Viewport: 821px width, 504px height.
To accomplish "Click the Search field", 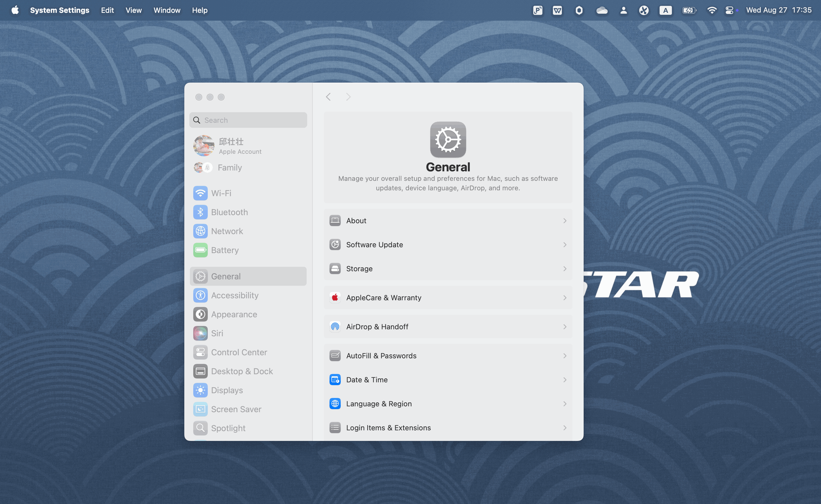I will [x=248, y=120].
